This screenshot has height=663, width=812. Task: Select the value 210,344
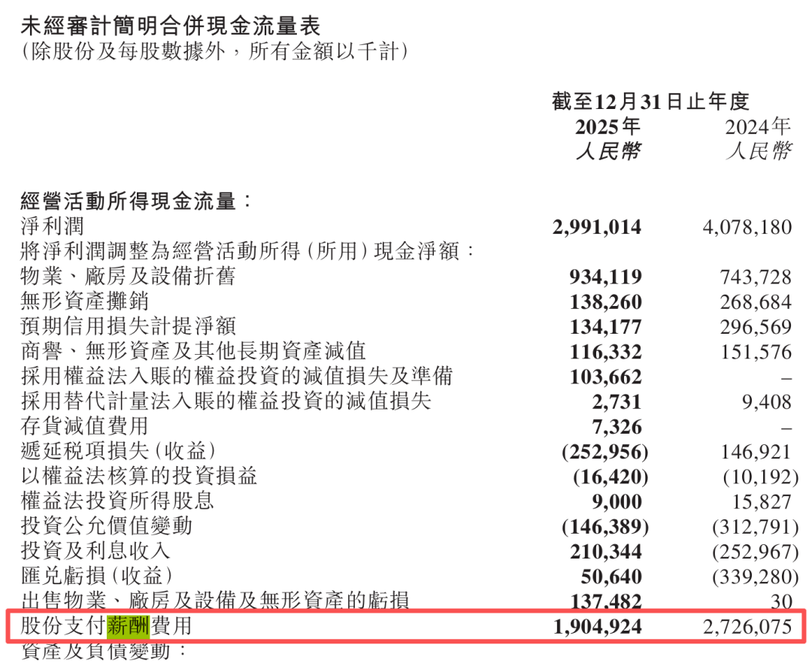coord(606,552)
